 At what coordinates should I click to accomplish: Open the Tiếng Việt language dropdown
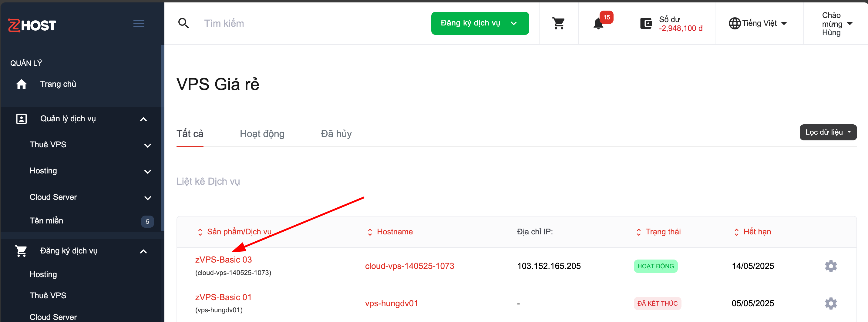[758, 23]
